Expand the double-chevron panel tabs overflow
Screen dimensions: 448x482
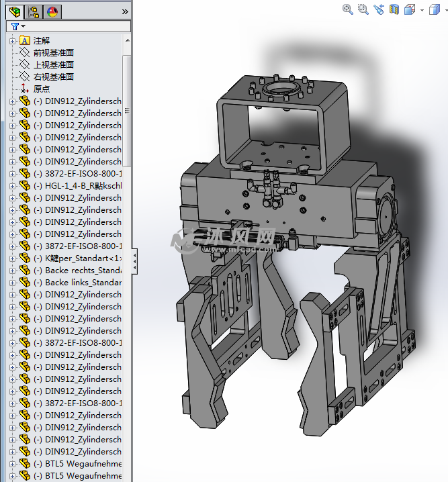(125, 11)
